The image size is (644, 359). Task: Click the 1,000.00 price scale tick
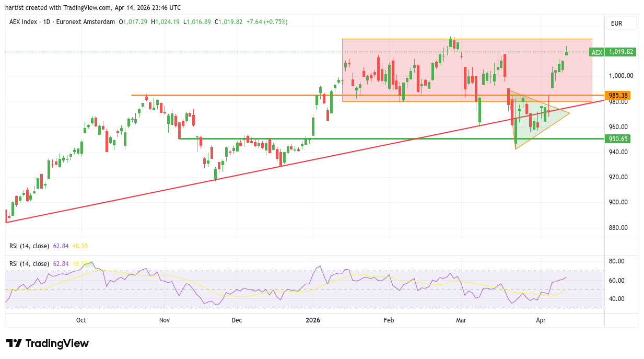(620, 76)
